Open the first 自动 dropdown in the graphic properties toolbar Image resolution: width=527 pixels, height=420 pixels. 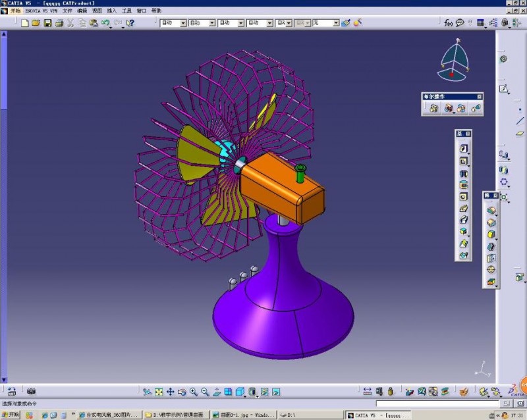pyautogui.click(x=184, y=23)
